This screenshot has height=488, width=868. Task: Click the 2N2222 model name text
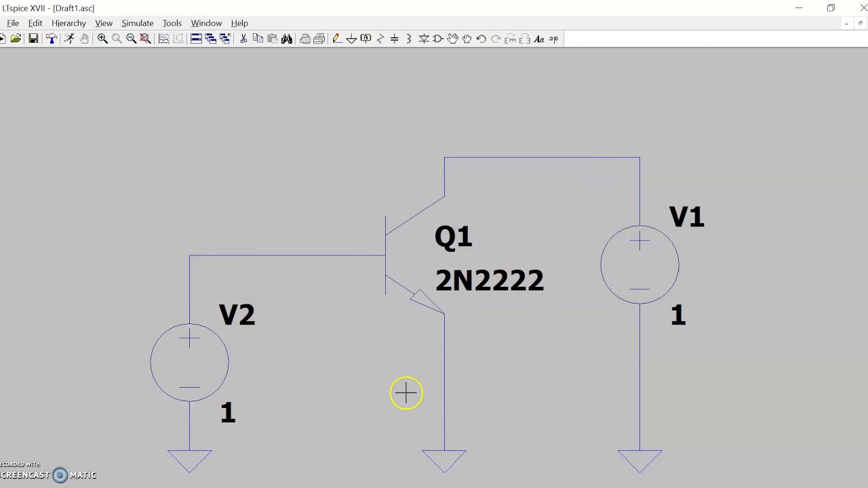(x=489, y=281)
